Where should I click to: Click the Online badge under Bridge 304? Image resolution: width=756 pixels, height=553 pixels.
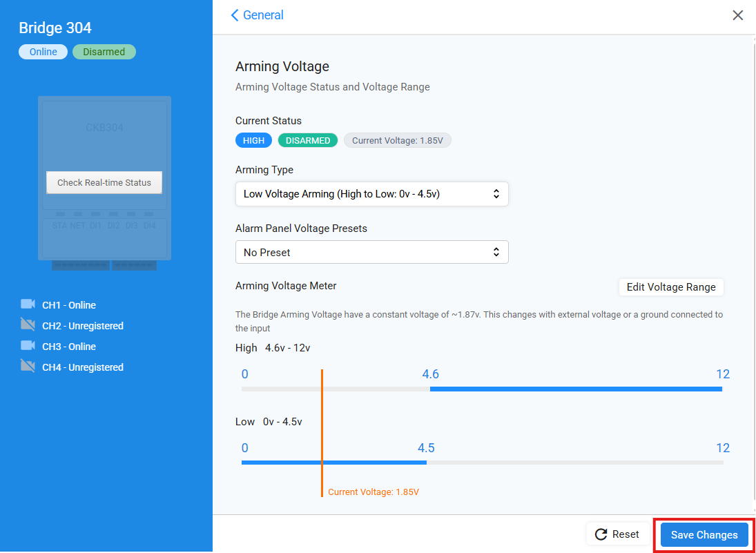[43, 52]
